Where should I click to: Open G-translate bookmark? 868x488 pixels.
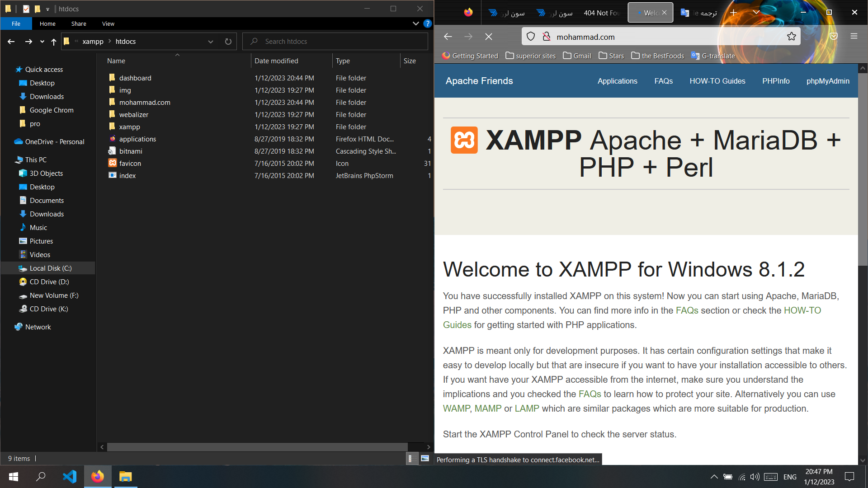pos(713,56)
